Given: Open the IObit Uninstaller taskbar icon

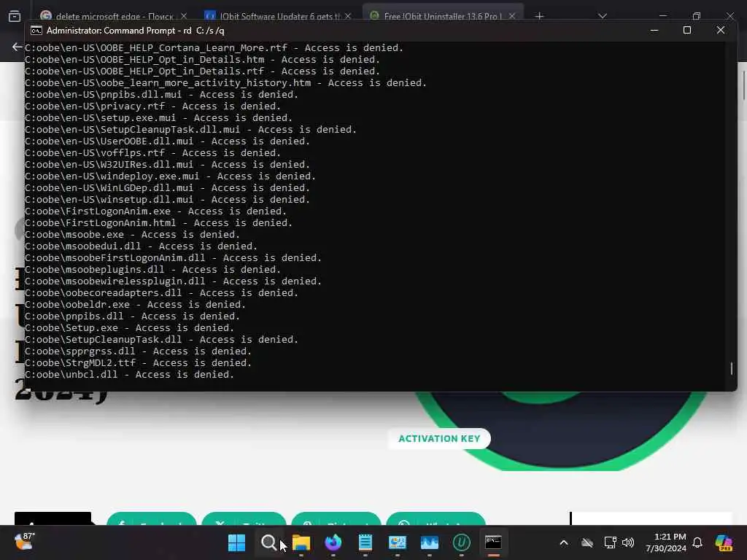Looking at the screenshot, I should pyautogui.click(x=462, y=542).
